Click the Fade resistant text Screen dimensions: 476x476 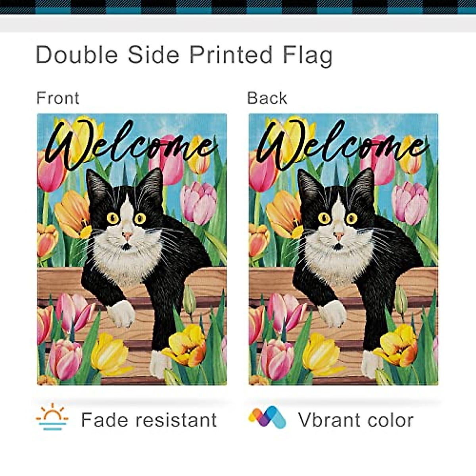tap(149, 420)
